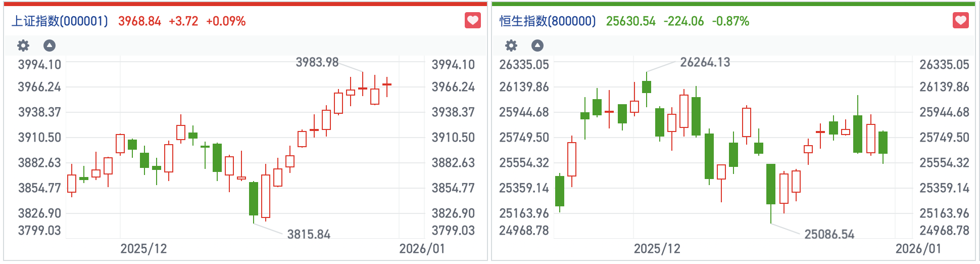Click the 2026/01 date on 恒生指数 axis

coord(918,249)
